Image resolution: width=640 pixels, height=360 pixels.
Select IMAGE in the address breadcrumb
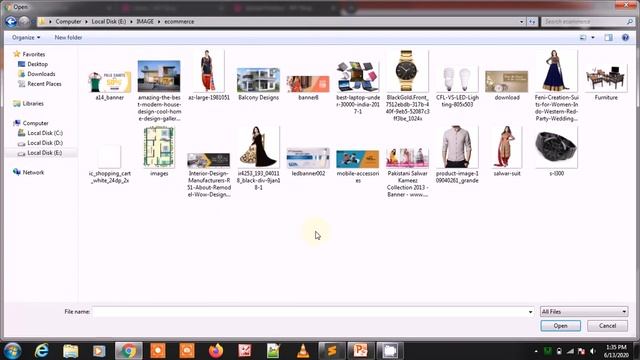point(145,22)
